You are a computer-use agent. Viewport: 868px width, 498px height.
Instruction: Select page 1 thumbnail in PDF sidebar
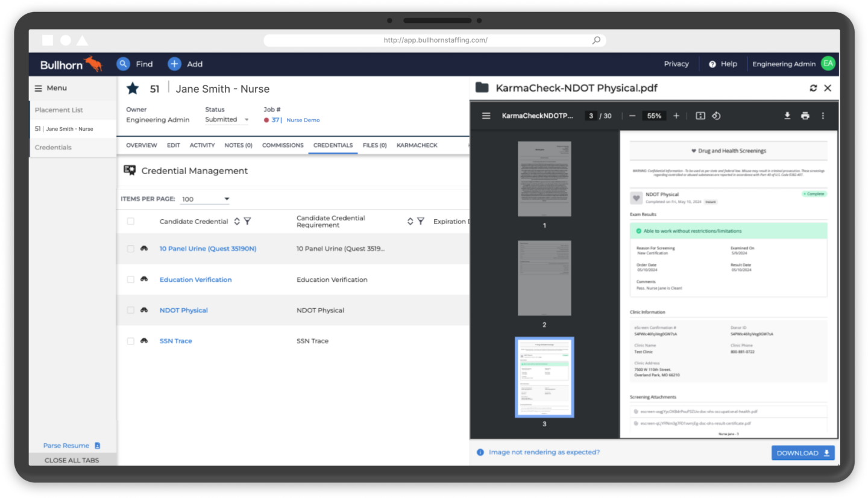(544, 179)
